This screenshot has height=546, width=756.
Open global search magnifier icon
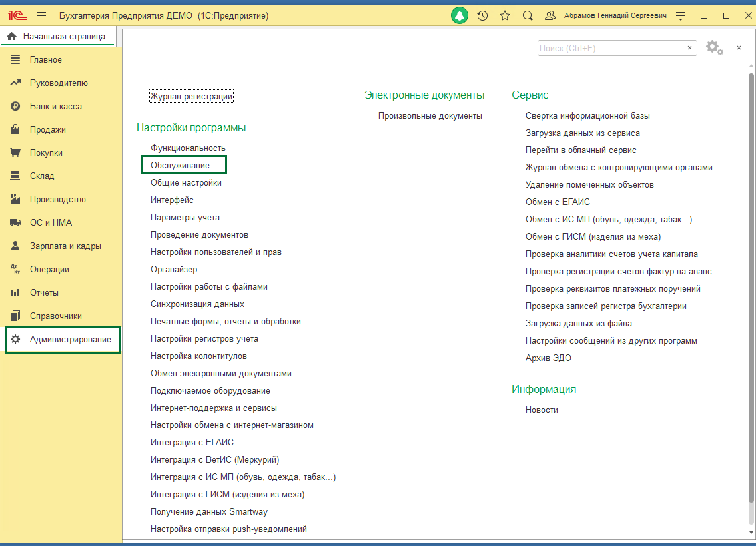click(x=528, y=16)
